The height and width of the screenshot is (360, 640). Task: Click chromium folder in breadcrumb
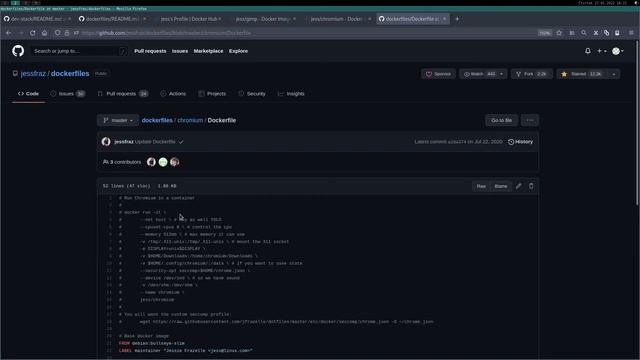190,120
